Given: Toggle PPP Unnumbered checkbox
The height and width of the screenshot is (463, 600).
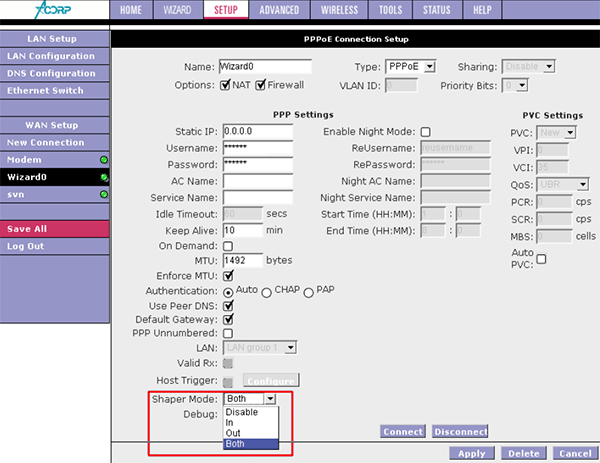Looking at the screenshot, I should pyautogui.click(x=228, y=333).
